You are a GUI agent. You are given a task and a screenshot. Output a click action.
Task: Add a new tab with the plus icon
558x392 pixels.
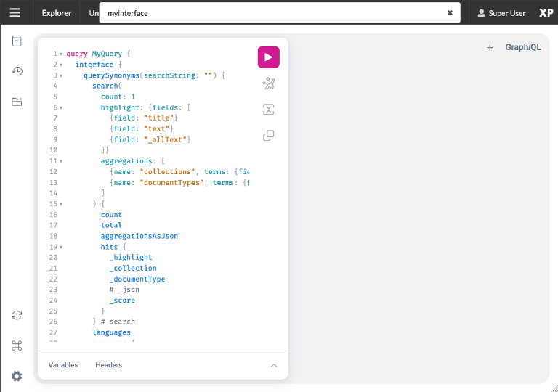click(x=490, y=48)
